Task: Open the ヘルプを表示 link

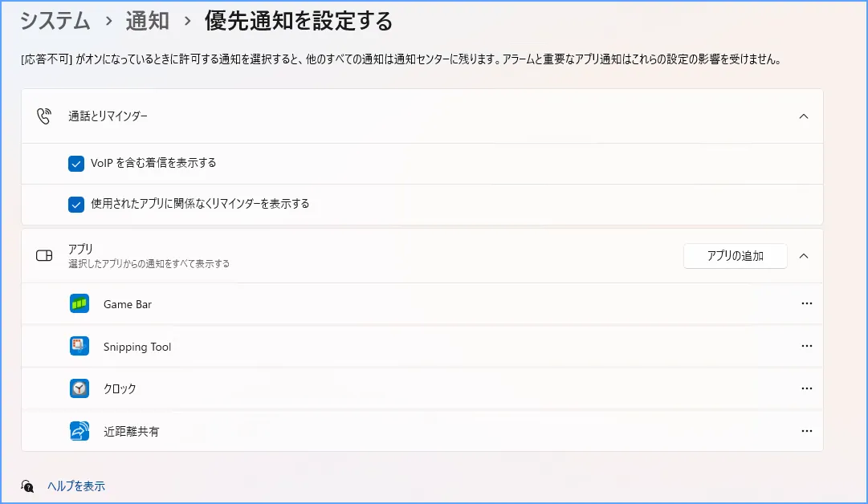Action: 75,486
